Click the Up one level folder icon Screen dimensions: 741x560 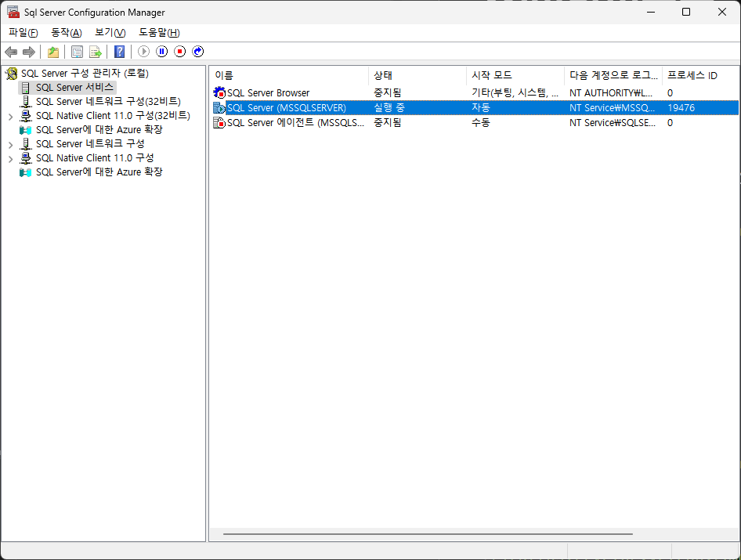tap(53, 52)
